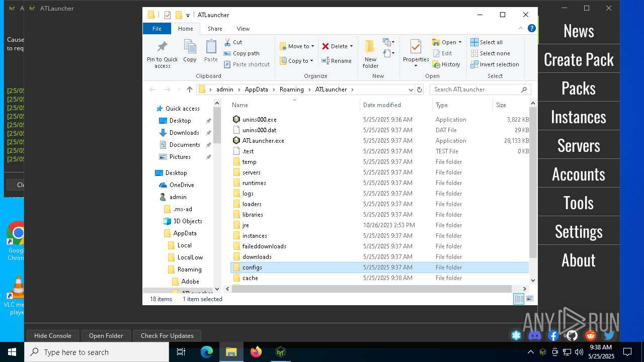The image size is (644, 362).
Task: Open the File menu tab
Action: (157, 29)
